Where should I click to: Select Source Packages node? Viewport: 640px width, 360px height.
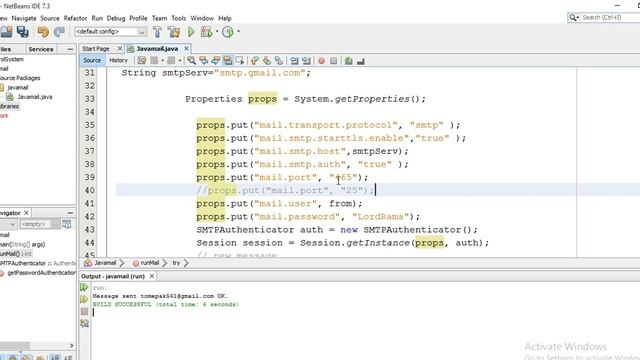(20, 78)
